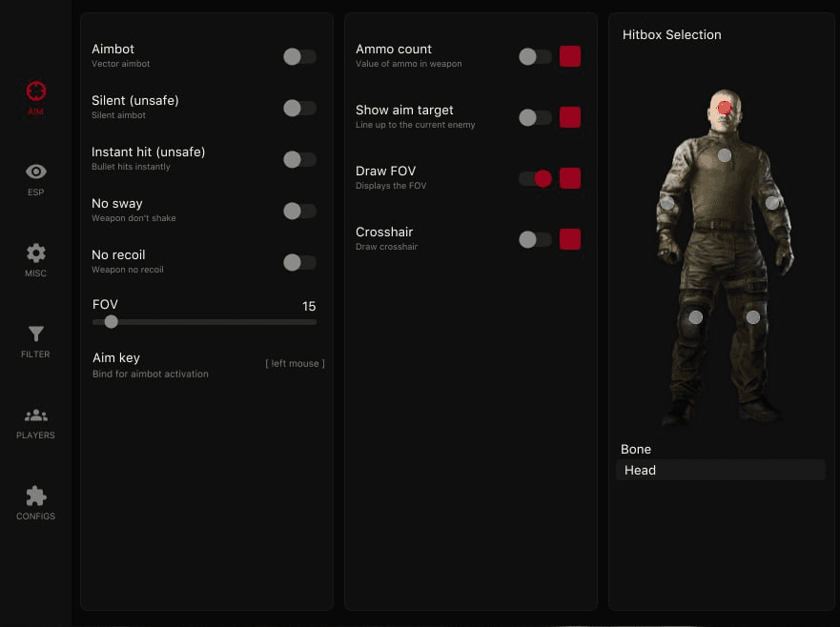
Task: Open the Show aim target color swatch
Action: pos(570,117)
